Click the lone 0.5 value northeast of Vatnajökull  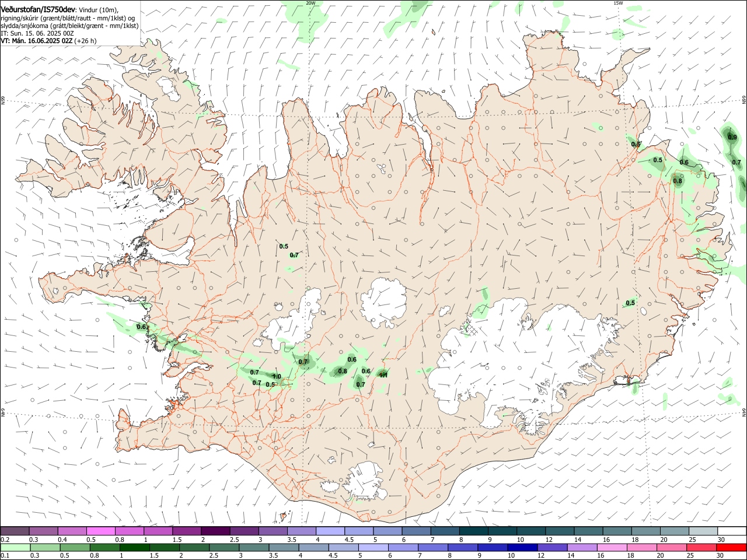630,303
